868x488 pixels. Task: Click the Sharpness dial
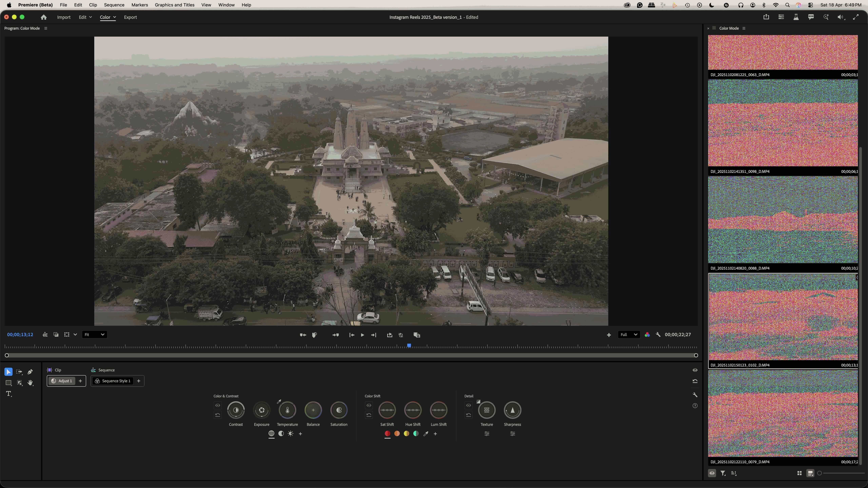(x=512, y=410)
